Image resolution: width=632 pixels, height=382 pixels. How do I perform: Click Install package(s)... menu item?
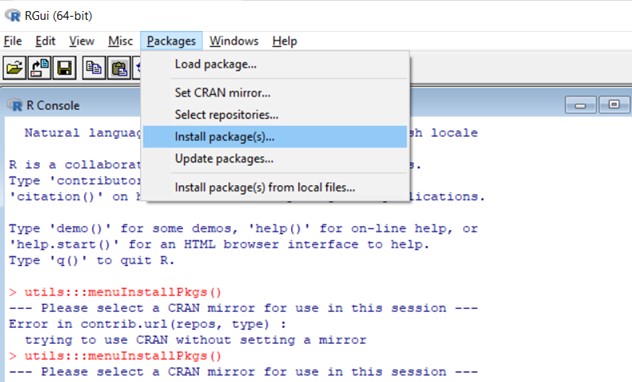275,137
